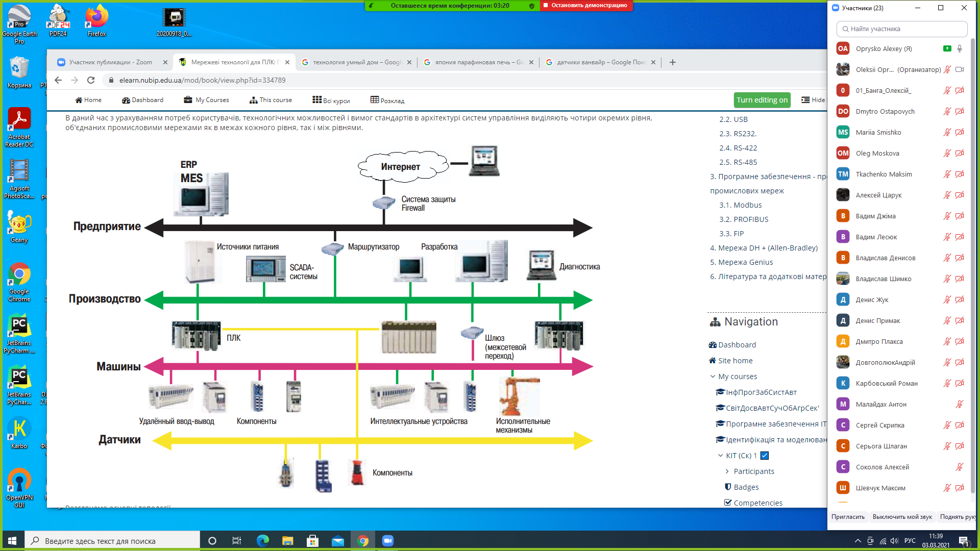The height and width of the screenshot is (551, 980).
Task: Open the 20200918 video file on desktop
Action: tap(174, 21)
